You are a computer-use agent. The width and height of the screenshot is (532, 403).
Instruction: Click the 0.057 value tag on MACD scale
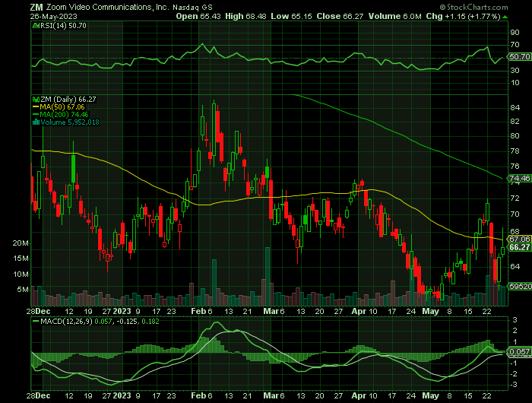tap(519, 352)
